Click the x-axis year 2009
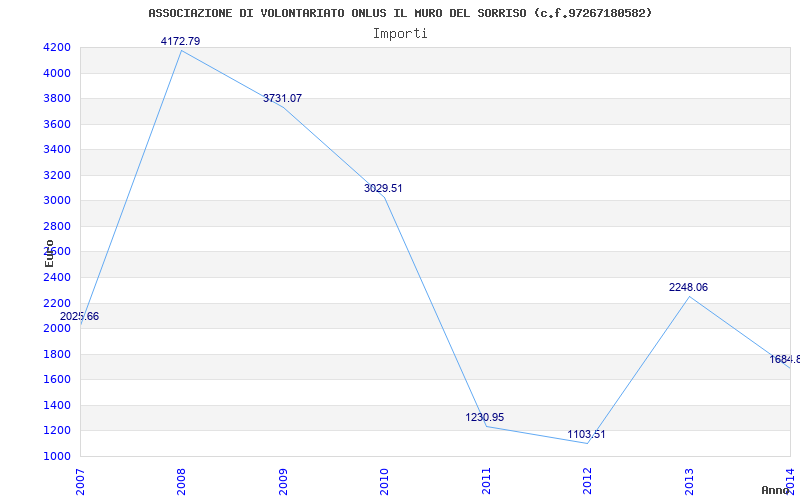The height and width of the screenshot is (500, 800). coord(283,481)
